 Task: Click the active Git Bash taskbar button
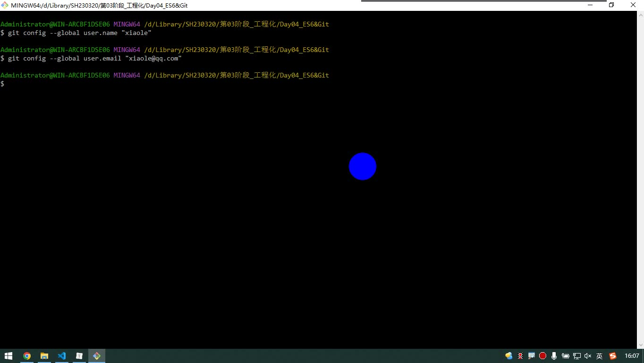[97, 356]
